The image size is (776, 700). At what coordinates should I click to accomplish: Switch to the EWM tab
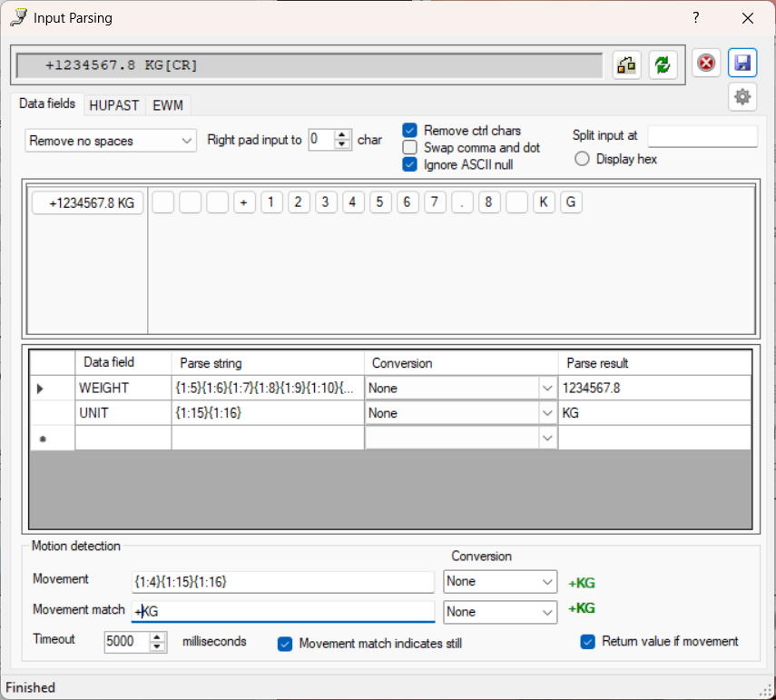point(168,105)
